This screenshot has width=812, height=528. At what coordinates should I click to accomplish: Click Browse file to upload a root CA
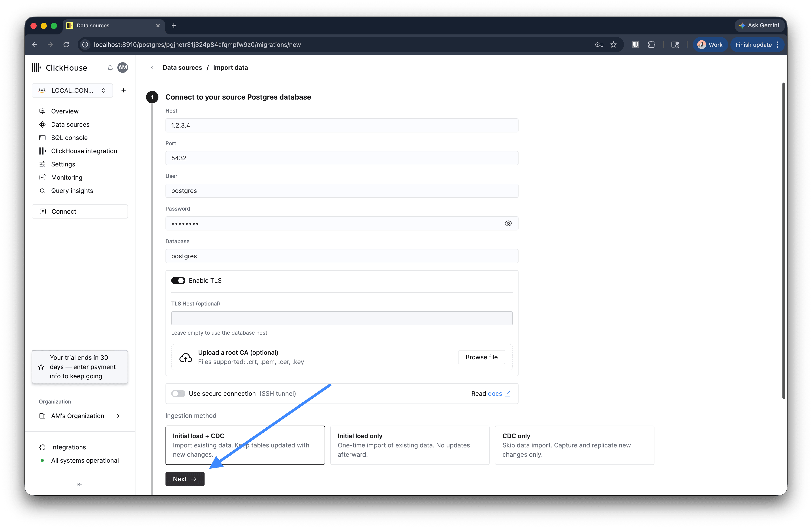pos(481,357)
